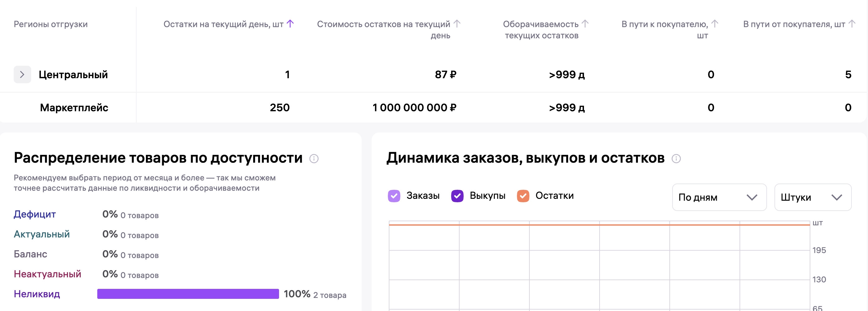The width and height of the screenshot is (868, 311).
Task: Sort by Оборачиваемость текущих остатков arrow
Action: pyautogui.click(x=585, y=24)
